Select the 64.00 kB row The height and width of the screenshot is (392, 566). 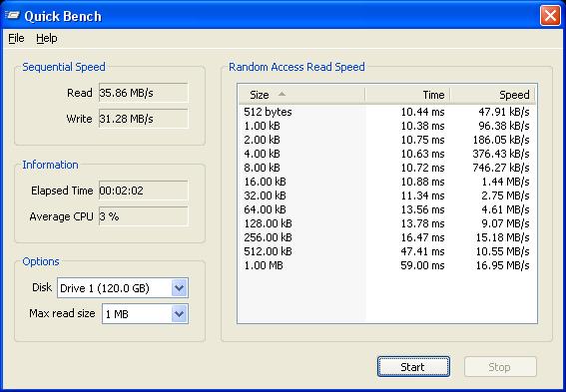pos(387,209)
